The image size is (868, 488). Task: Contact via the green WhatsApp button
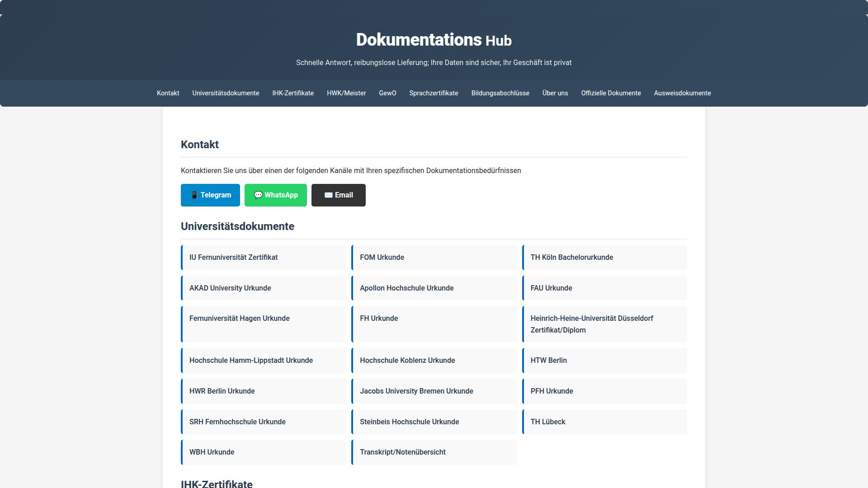[276, 195]
